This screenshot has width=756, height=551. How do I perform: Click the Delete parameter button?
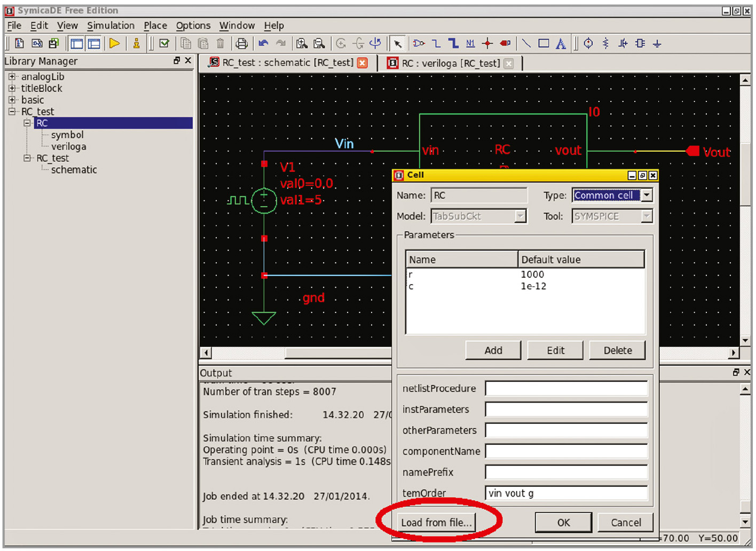pyautogui.click(x=618, y=350)
